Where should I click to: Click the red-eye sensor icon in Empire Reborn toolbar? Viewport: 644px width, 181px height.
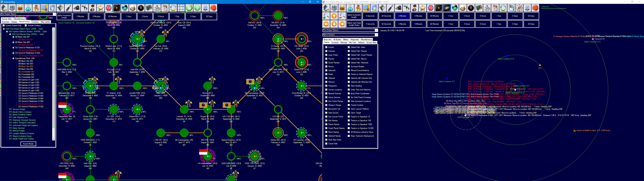[x=471, y=8]
